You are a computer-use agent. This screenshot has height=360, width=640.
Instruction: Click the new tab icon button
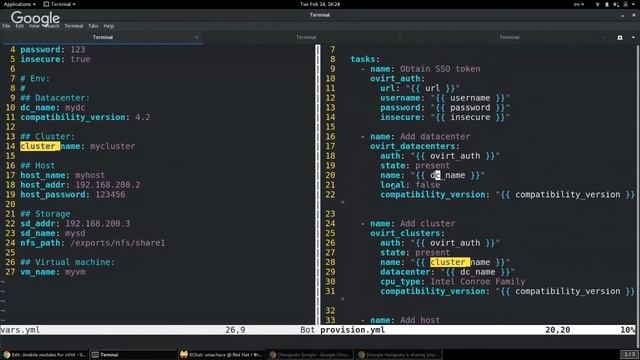(620, 38)
